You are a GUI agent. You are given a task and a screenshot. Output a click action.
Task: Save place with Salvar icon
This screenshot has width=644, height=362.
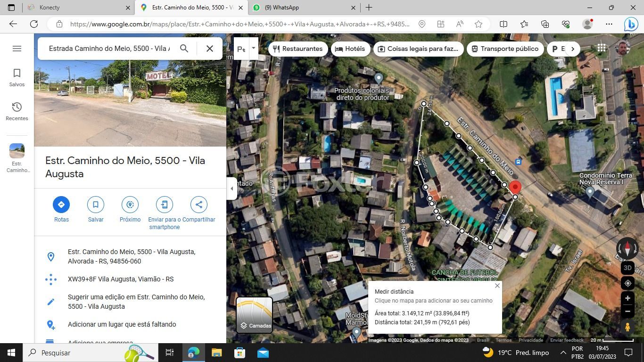(x=96, y=205)
